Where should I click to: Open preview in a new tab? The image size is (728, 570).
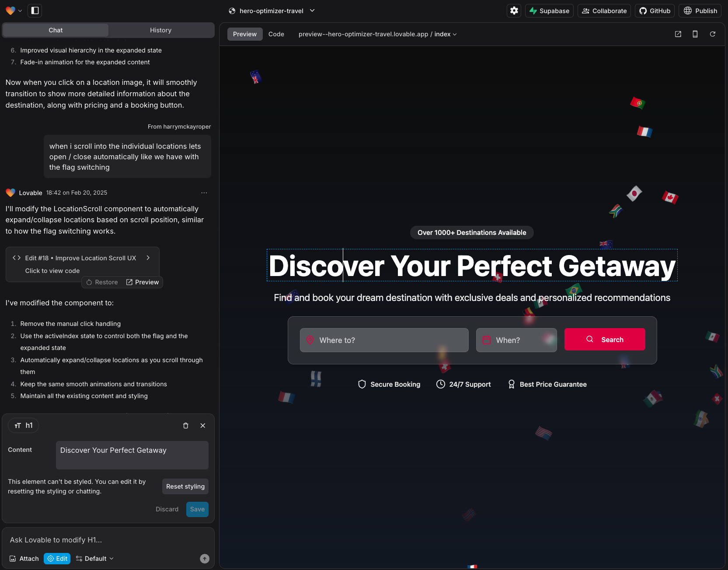(x=678, y=34)
